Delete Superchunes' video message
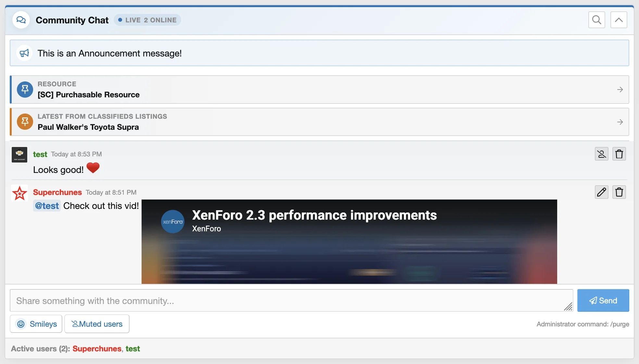 (x=619, y=192)
